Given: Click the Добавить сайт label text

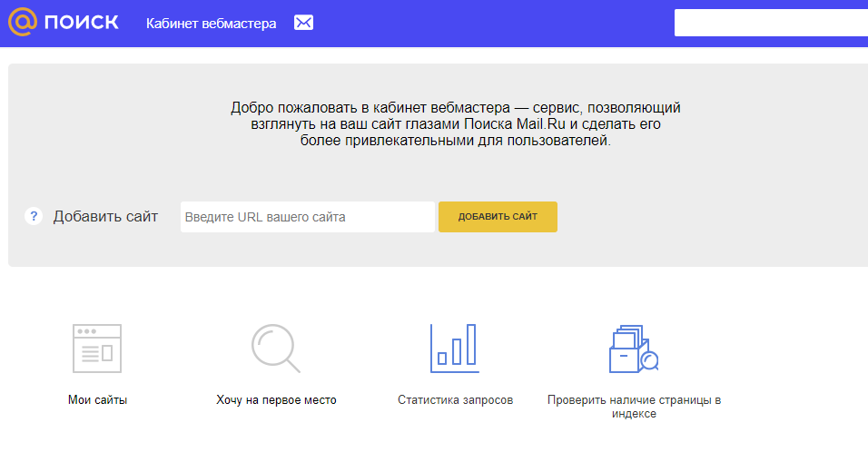Looking at the screenshot, I should coord(105,217).
